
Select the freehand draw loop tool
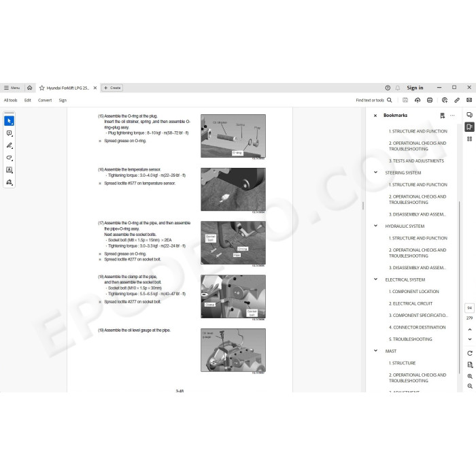coord(9,158)
